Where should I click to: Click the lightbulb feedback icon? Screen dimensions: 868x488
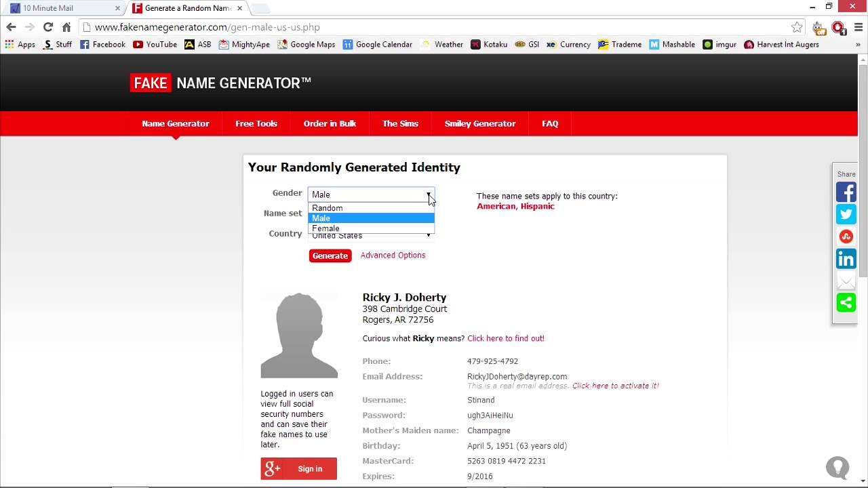pyautogui.click(x=837, y=468)
